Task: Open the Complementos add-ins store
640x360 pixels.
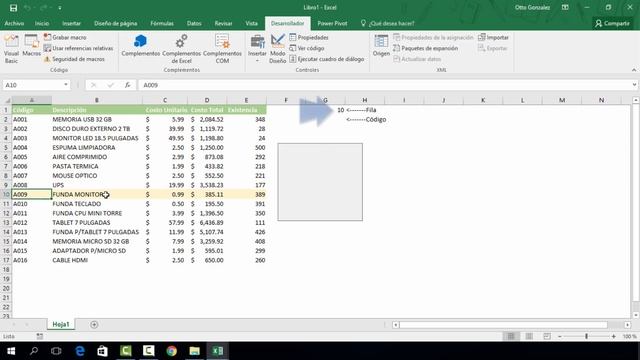Action: click(x=140, y=46)
